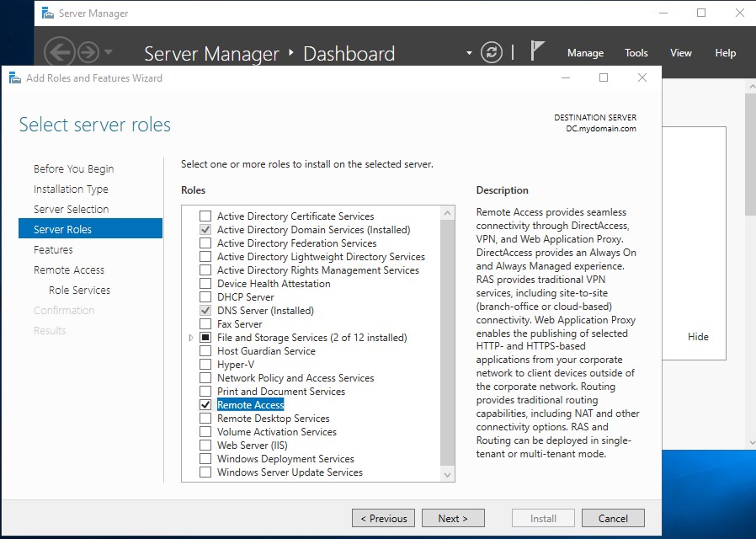756x539 pixels.
Task: Open the dropdown arrow left of the refresh icon
Action: (469, 52)
